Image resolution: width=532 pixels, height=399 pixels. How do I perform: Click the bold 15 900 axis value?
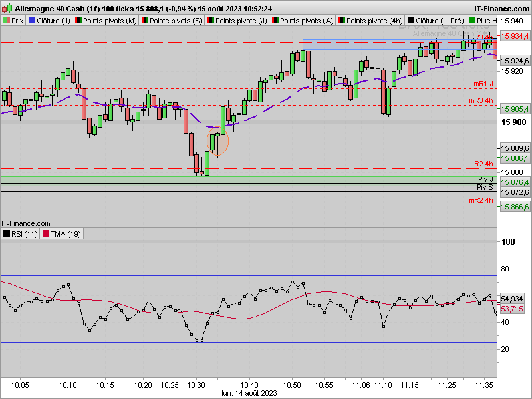pyautogui.click(x=513, y=122)
